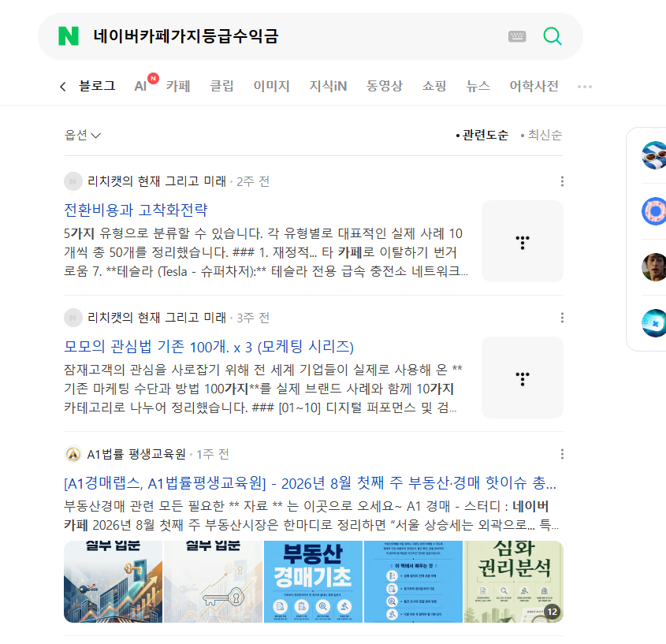Image resolution: width=666 pixels, height=644 pixels.
Task: Open 모모의 관심법 기존 100개 post title
Action: click(209, 347)
